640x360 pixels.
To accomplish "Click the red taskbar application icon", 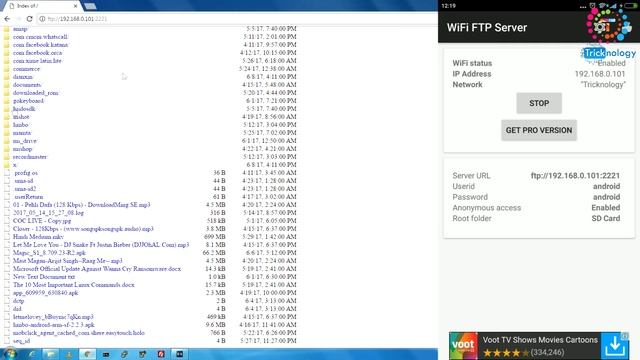I will coord(161,354).
